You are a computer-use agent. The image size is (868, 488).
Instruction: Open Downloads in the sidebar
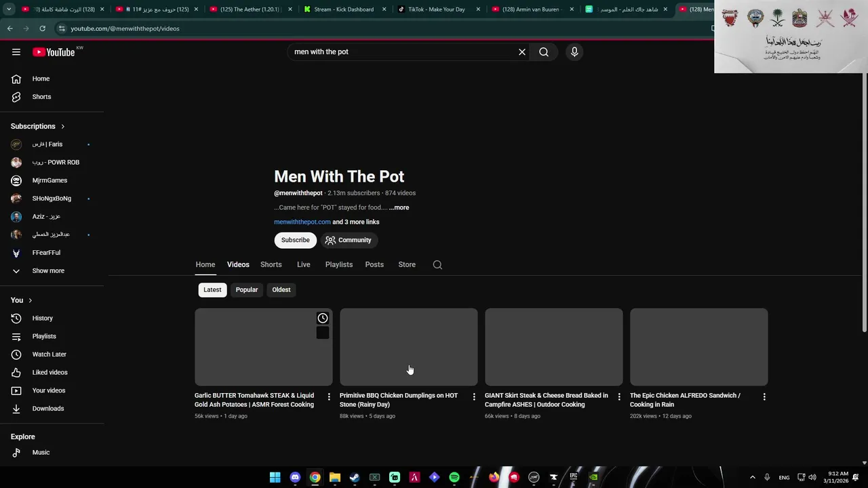coord(52,408)
